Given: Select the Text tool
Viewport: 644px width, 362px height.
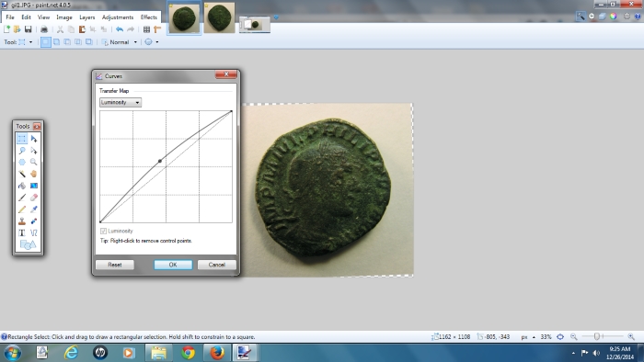Looking at the screenshot, I should pyautogui.click(x=22, y=232).
